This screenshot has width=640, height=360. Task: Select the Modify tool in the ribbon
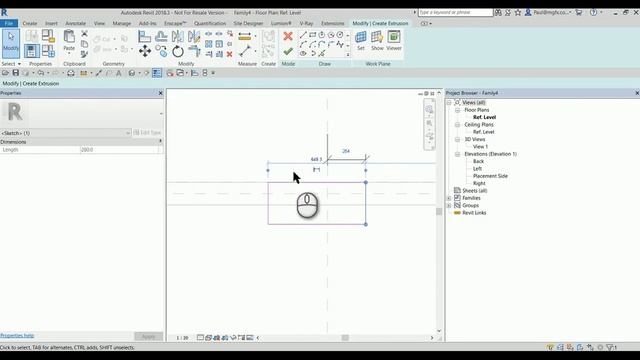point(11,43)
